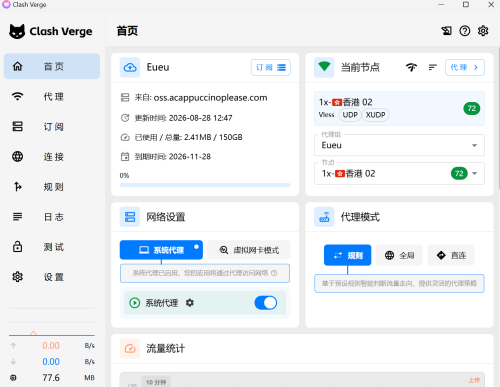Open settings gear in top-right header
Screen dimensions: 500x387
(x=483, y=31)
